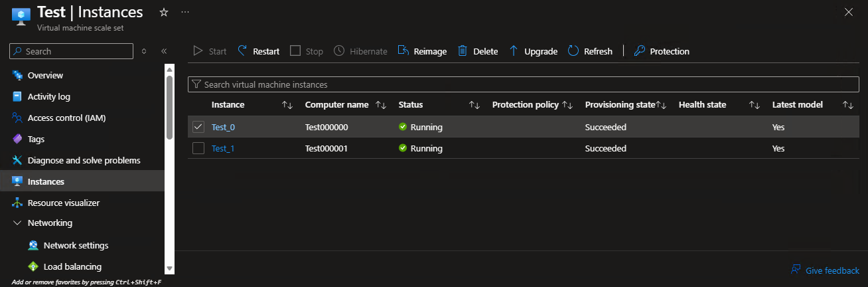This screenshot has width=868, height=287.
Task: Click the Test000001 computer name cell
Action: [326, 148]
